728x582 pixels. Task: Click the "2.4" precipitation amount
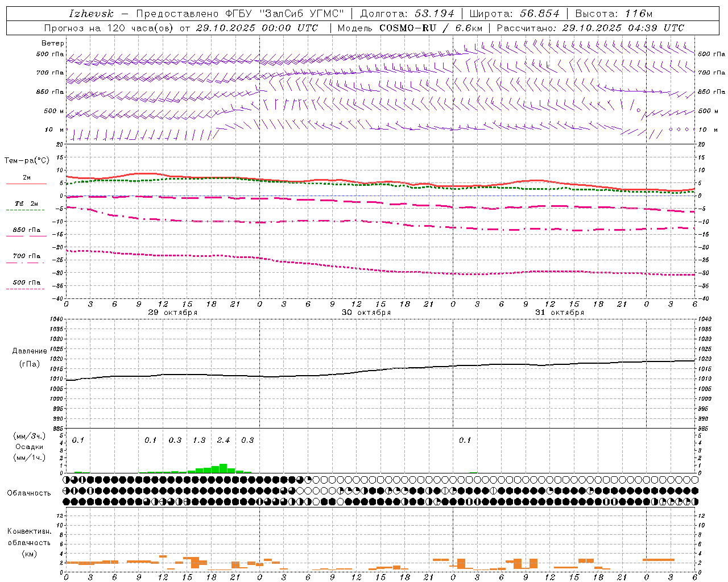224,440
